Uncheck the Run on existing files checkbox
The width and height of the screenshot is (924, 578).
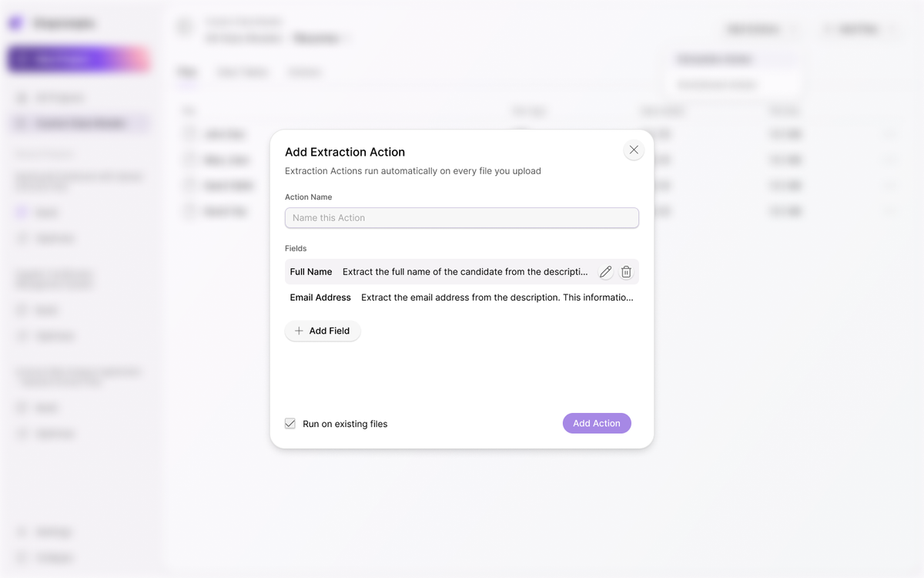pos(290,424)
